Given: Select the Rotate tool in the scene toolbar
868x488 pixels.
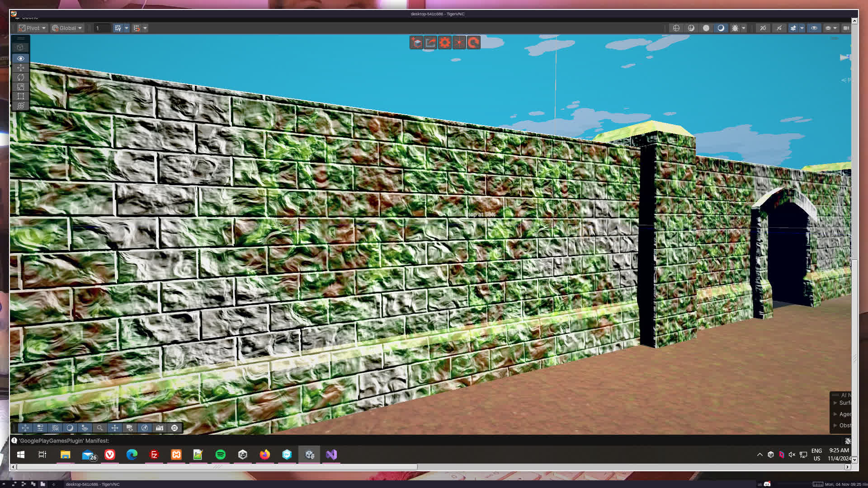Looking at the screenshot, I should coord(20,77).
